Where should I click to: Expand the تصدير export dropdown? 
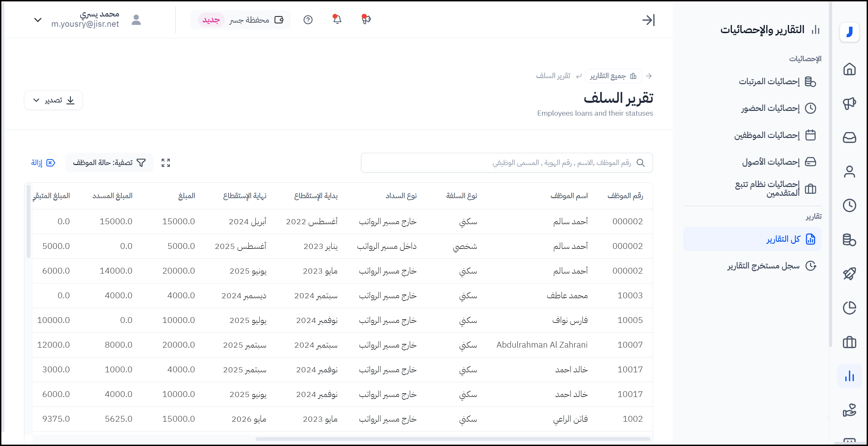[x=53, y=100]
